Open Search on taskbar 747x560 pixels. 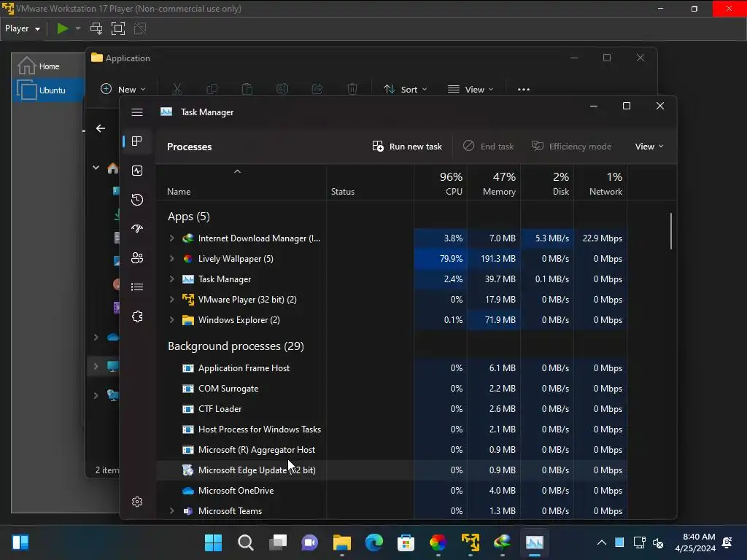[x=245, y=542]
